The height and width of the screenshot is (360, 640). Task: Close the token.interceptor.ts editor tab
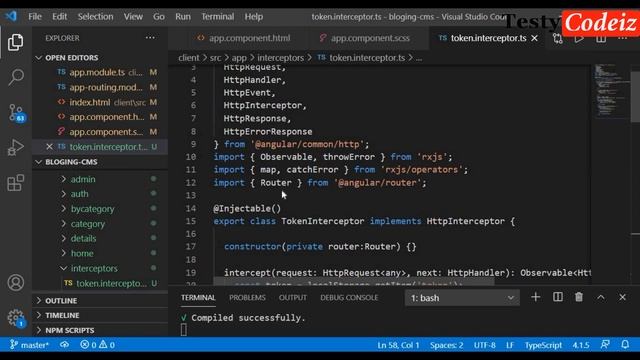pyautogui.click(x=534, y=38)
